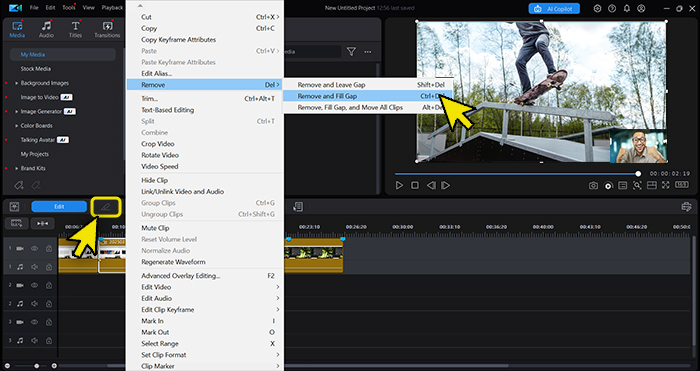The height and width of the screenshot is (371, 700).
Task: Choose Video Speed from the context menu
Action: click(x=205, y=167)
